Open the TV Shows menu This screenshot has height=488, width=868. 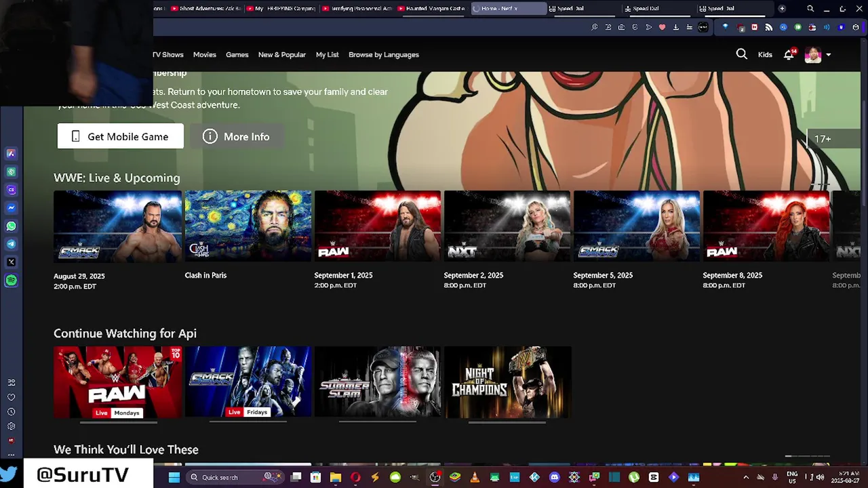[167, 55]
